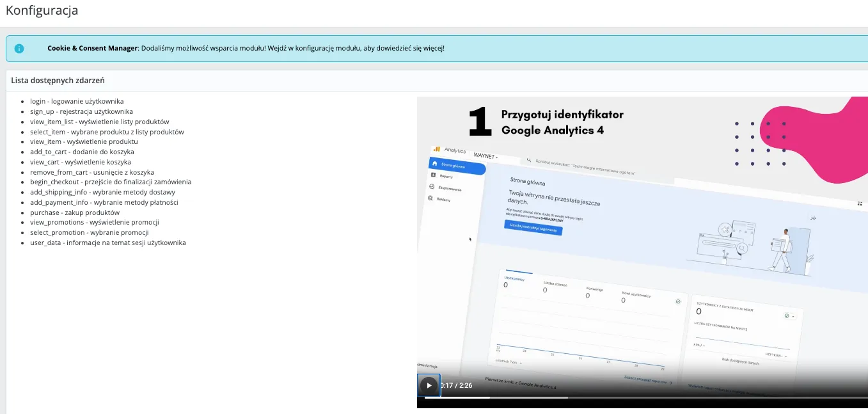The height and width of the screenshot is (414, 868).
Task: Click the Reklamy icon in the Analytics sidebar
Action: click(430, 198)
